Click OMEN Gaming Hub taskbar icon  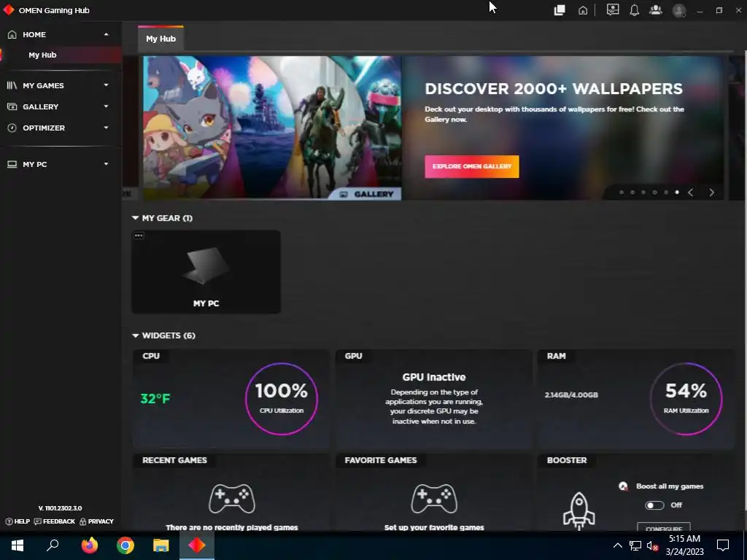coord(197,545)
